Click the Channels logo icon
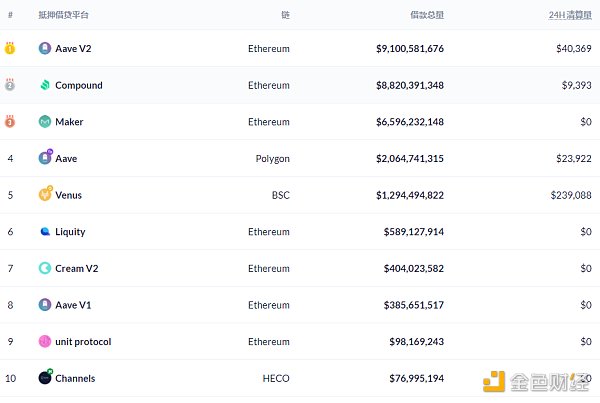Viewport: 600px width, 403px height. [46, 377]
